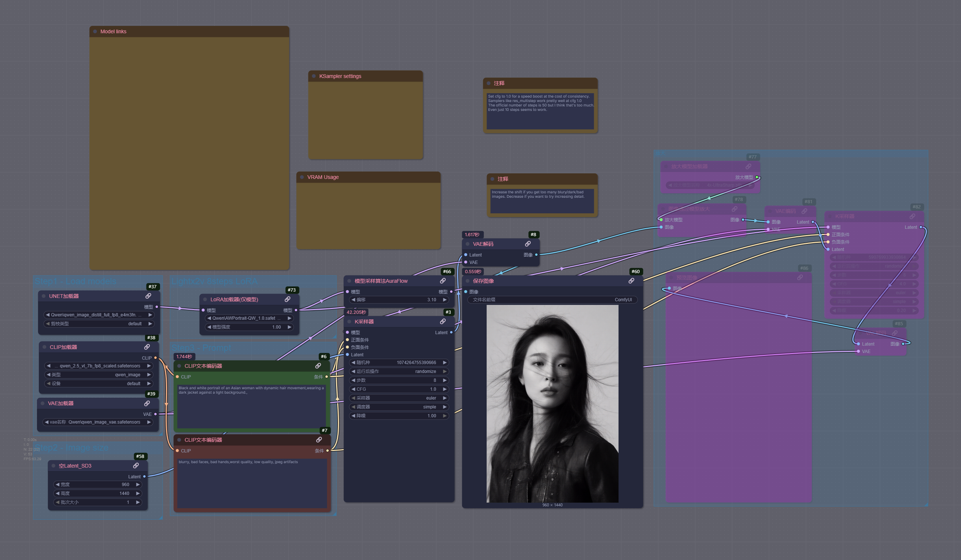Click link icon on 保存图像 node
Screen dimensions: 961x560
point(632,281)
